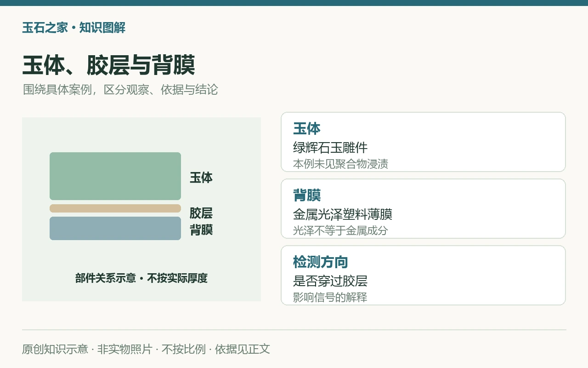This screenshot has height=368, width=588.
Task: Select the blue-gray 背膜 layer block
Action: (115, 228)
